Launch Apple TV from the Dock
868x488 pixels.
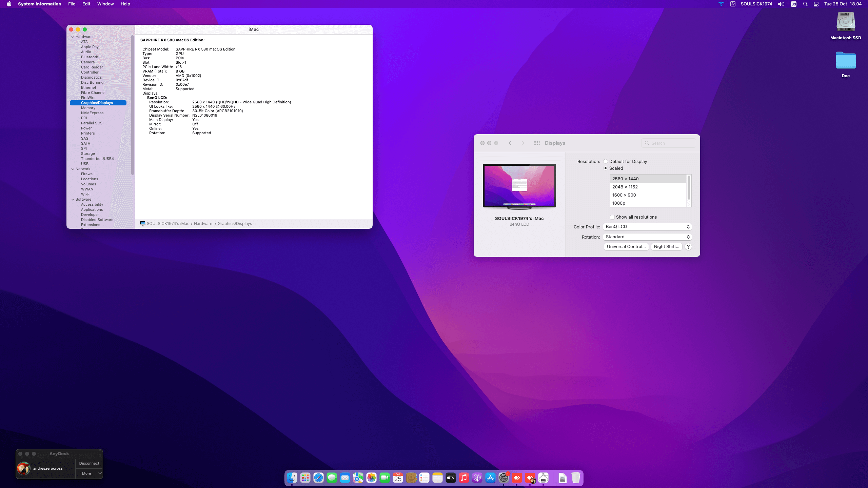click(451, 478)
